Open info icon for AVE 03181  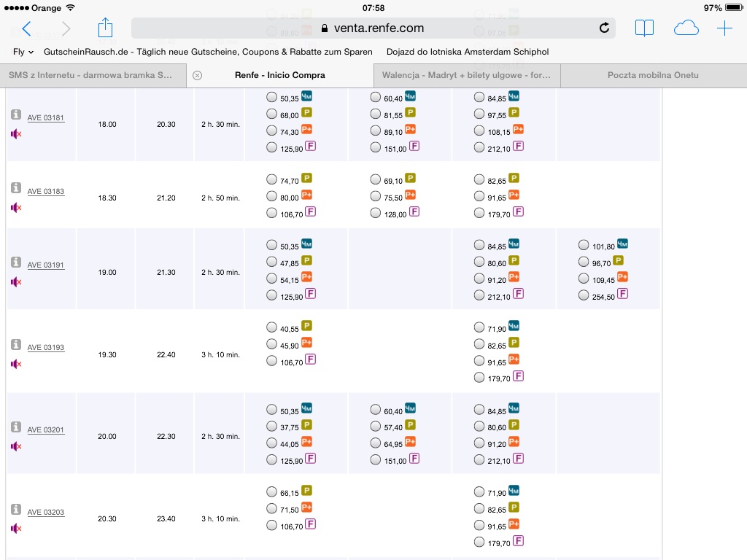[x=16, y=114]
